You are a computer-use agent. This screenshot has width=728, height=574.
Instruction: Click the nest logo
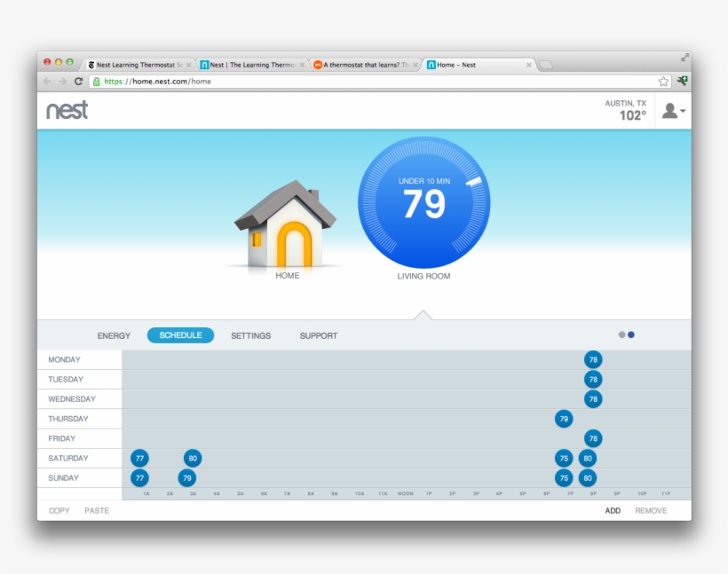(67, 110)
